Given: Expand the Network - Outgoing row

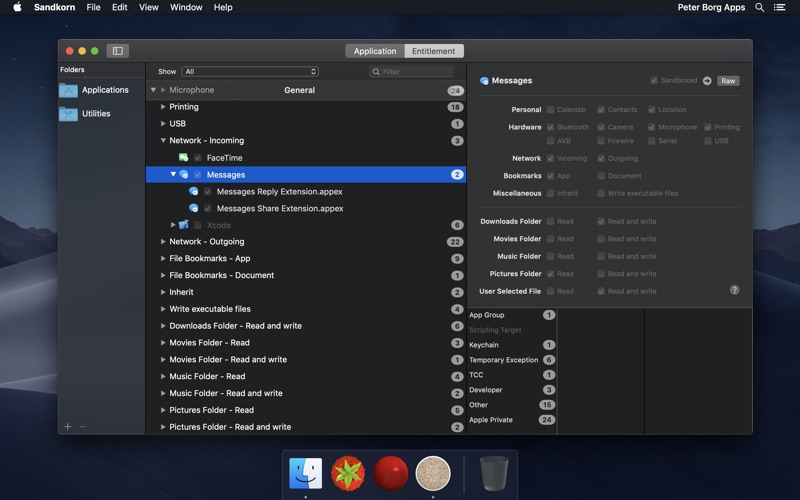Looking at the screenshot, I should [x=163, y=241].
